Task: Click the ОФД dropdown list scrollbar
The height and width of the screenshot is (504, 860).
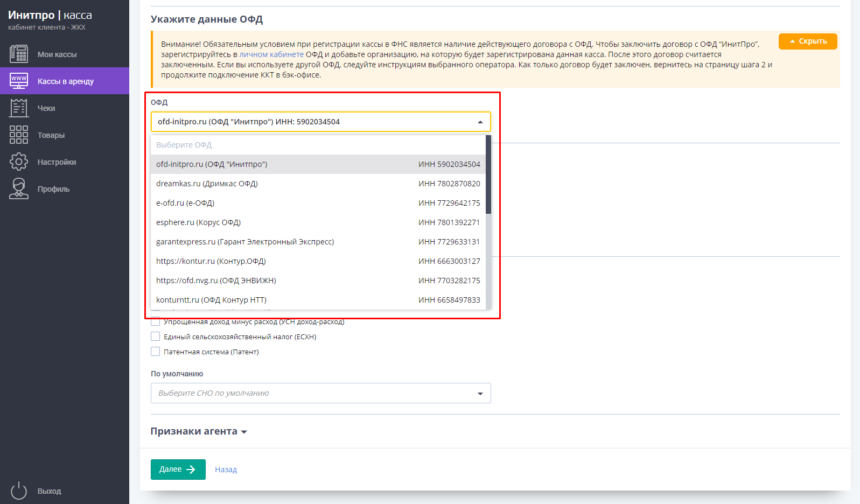Action: 488,174
